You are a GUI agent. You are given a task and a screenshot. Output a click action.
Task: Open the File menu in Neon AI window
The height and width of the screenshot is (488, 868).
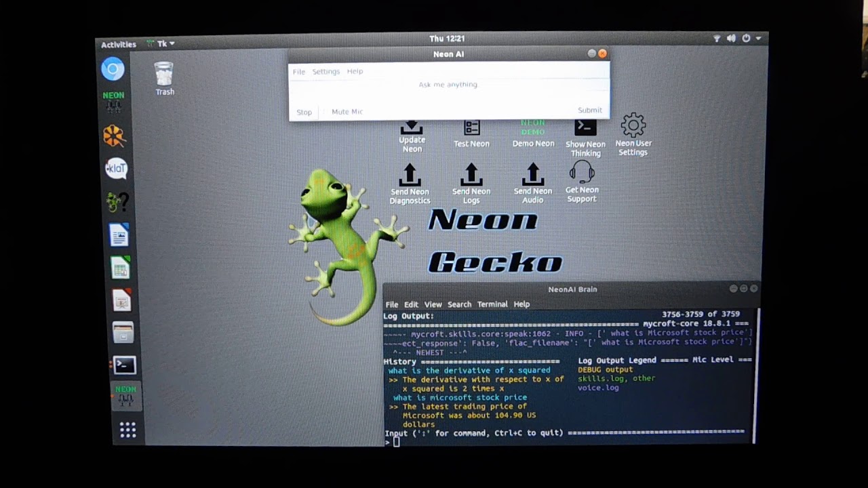(x=298, y=71)
